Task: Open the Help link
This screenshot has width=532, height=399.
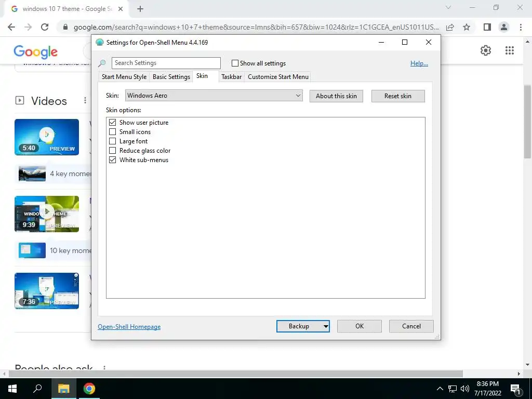Action: pos(419,63)
